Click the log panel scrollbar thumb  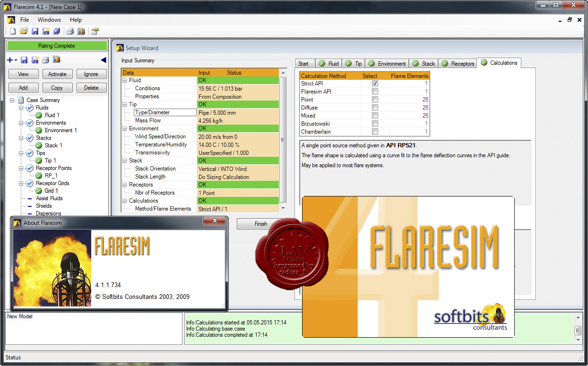[577, 330]
